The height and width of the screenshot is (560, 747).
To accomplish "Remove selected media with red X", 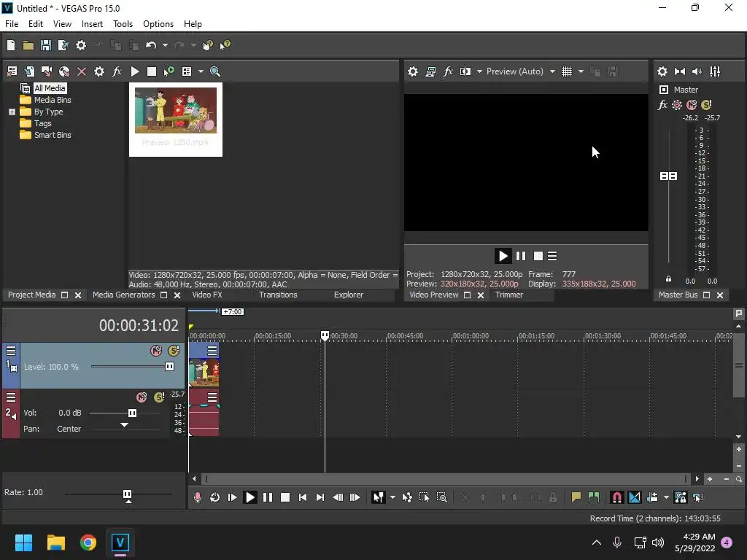I will coord(82,71).
